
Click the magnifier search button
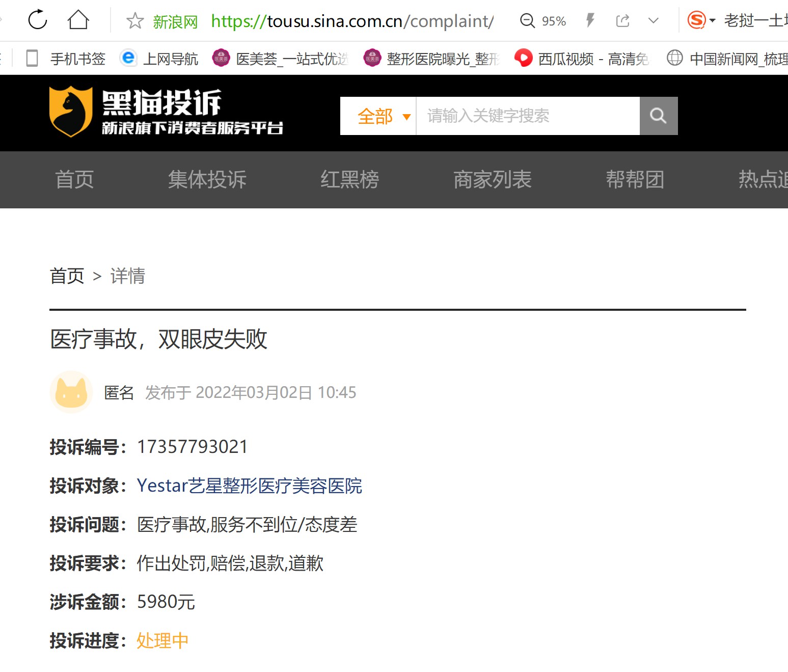(659, 116)
